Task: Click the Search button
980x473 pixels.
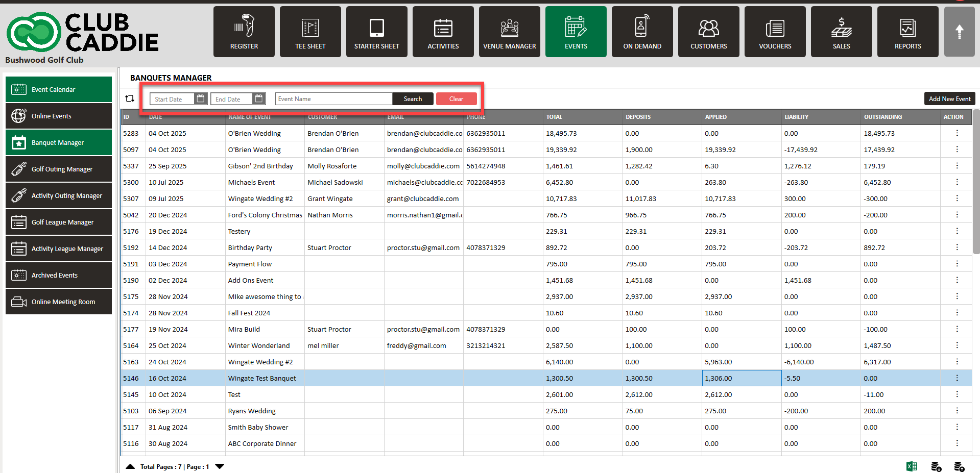Action: [x=413, y=99]
